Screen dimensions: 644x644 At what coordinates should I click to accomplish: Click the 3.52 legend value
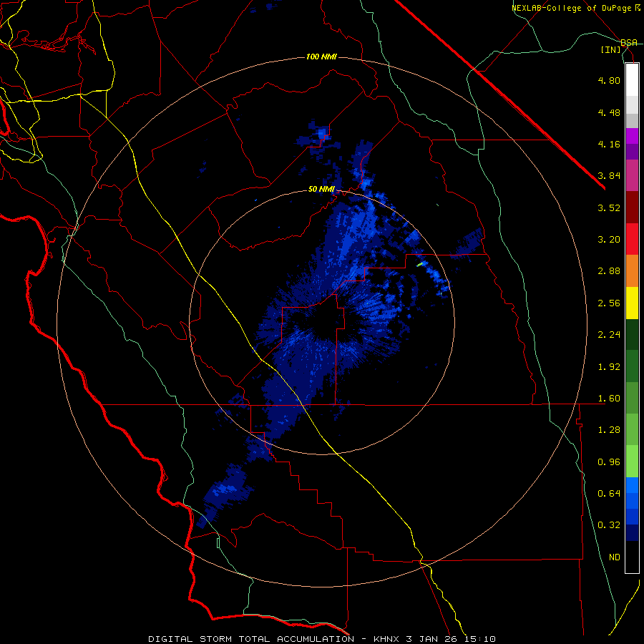pos(609,208)
